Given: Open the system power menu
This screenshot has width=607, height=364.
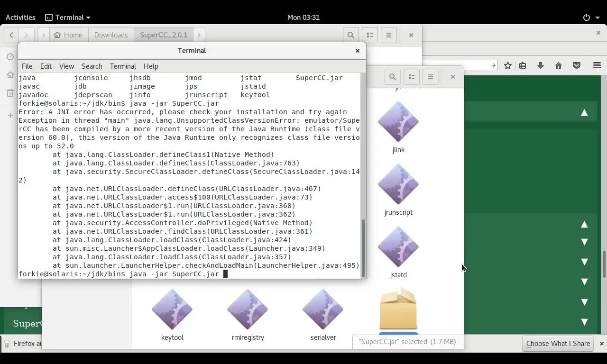Looking at the screenshot, I should pos(591,17).
